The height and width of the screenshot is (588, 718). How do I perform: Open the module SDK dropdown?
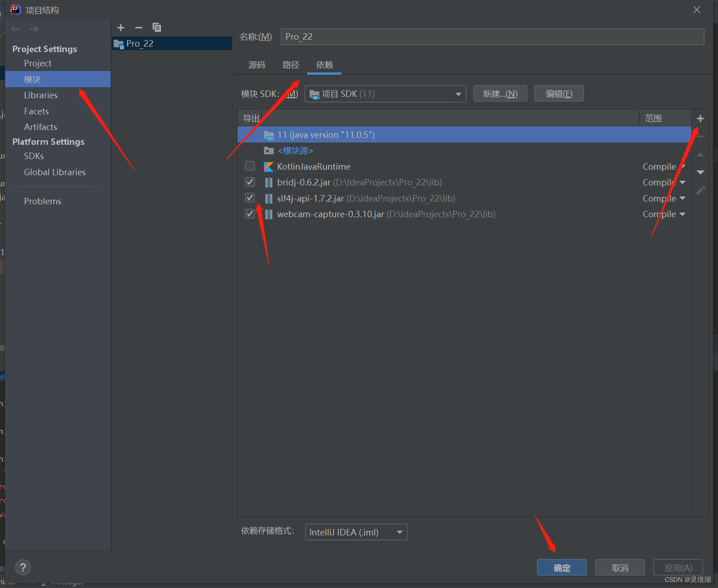point(386,94)
